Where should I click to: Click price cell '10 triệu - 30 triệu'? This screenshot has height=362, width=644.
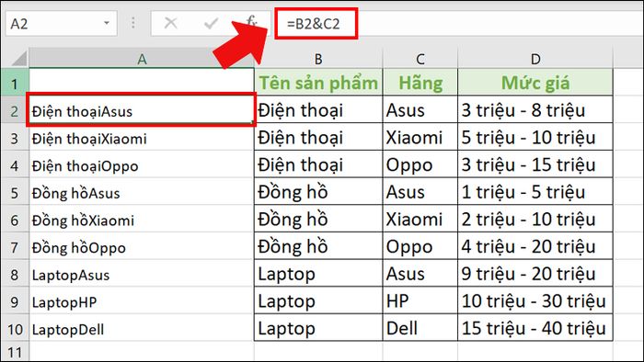point(535,301)
